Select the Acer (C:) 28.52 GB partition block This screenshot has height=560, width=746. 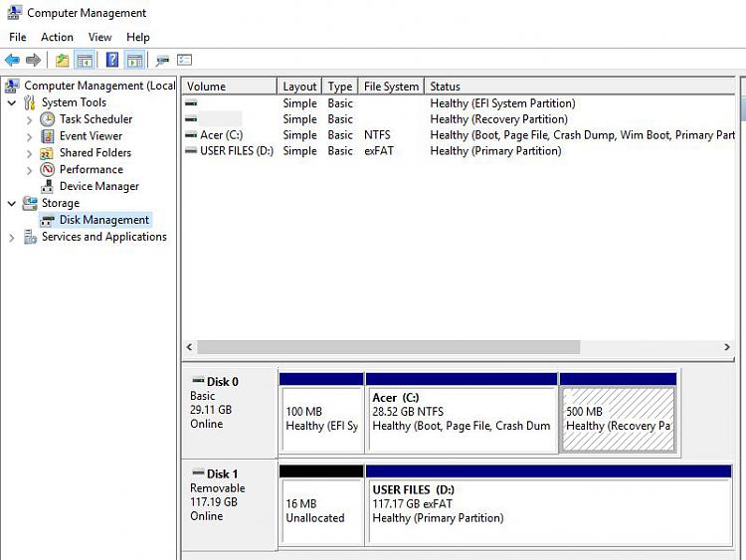tap(462, 413)
